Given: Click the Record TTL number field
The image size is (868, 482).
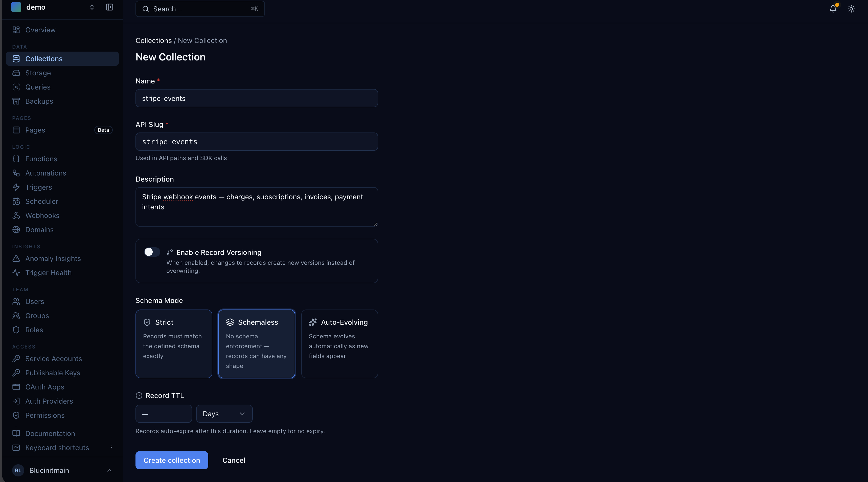Looking at the screenshot, I should 164,414.
